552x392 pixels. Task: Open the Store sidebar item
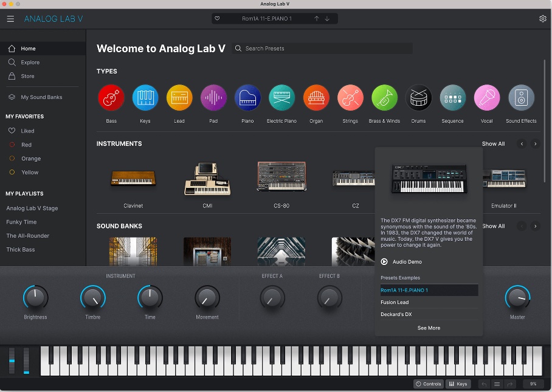pos(43,76)
